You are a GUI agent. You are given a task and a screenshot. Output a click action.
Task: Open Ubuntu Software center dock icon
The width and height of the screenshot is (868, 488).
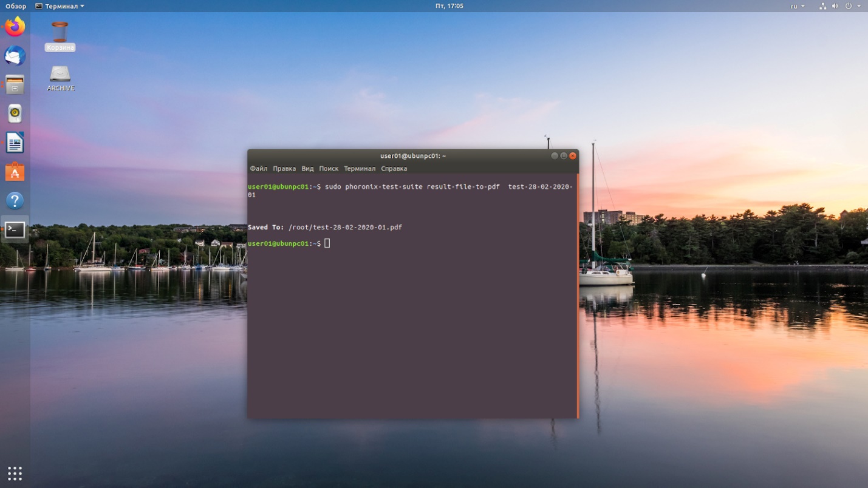click(15, 172)
